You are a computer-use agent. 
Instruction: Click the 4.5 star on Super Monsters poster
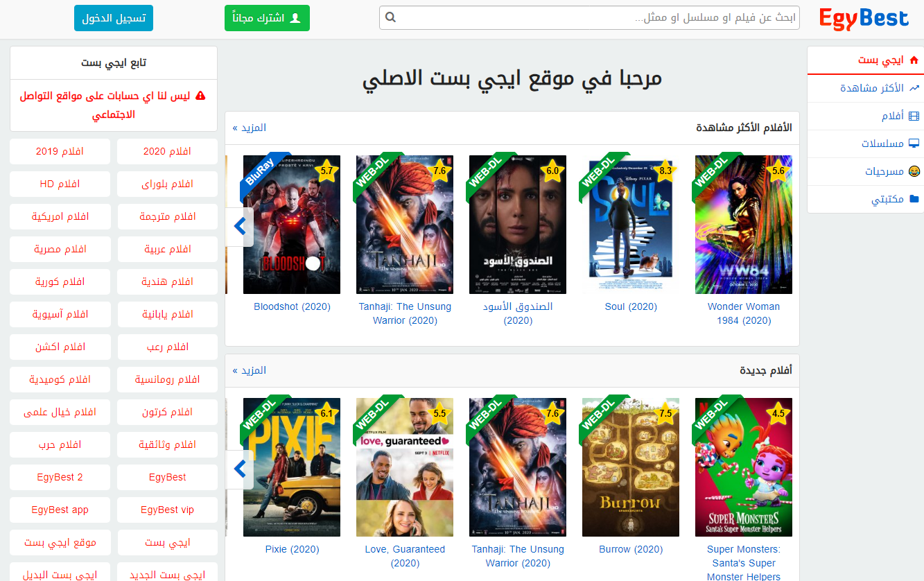click(778, 413)
